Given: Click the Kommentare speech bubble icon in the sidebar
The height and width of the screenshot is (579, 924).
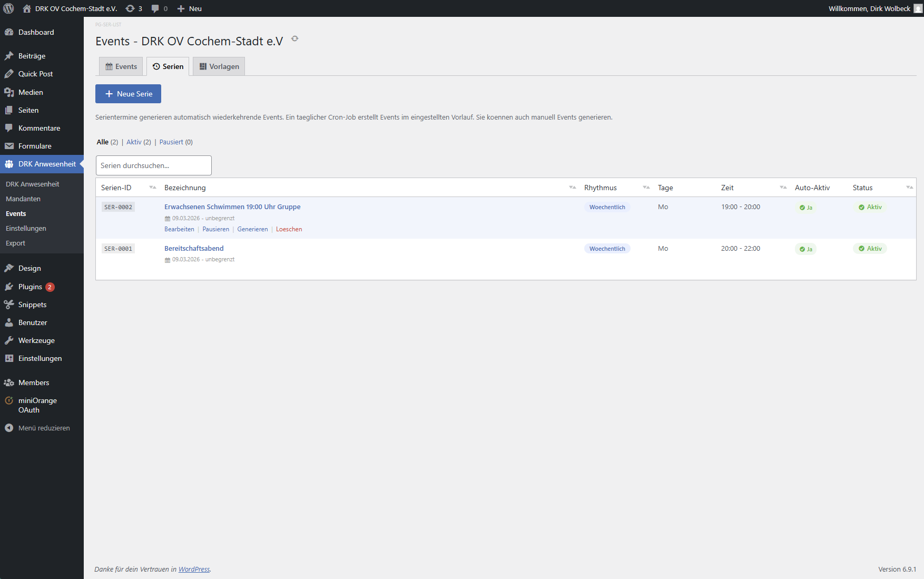Looking at the screenshot, I should (9, 128).
